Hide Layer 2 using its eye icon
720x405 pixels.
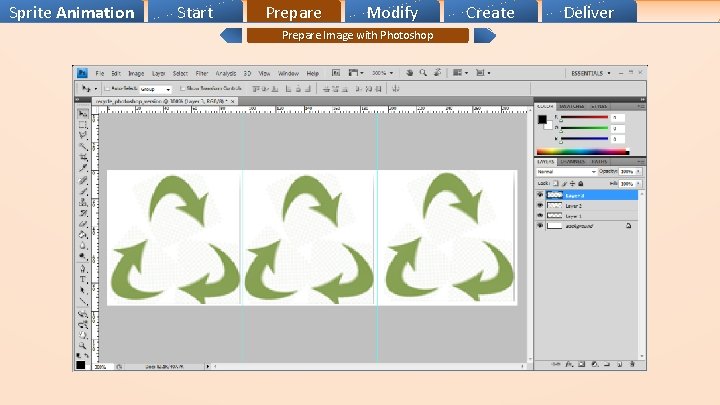click(x=540, y=206)
